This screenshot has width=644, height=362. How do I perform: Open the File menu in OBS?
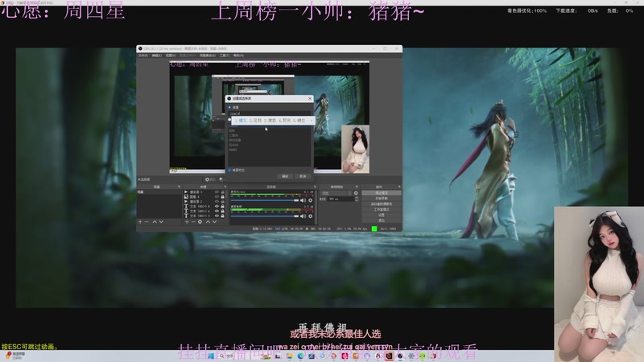pyautogui.click(x=143, y=56)
